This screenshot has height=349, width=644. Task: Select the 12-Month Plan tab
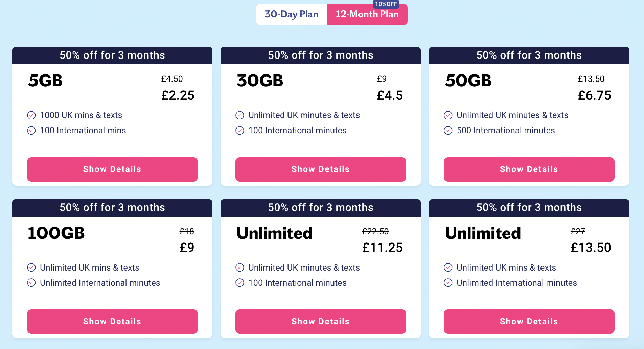(x=367, y=15)
